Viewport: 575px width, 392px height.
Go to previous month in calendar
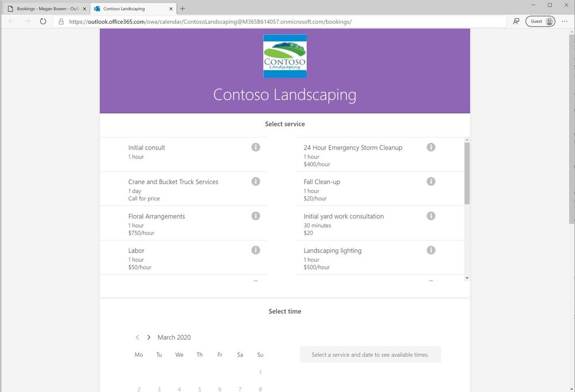click(x=137, y=337)
